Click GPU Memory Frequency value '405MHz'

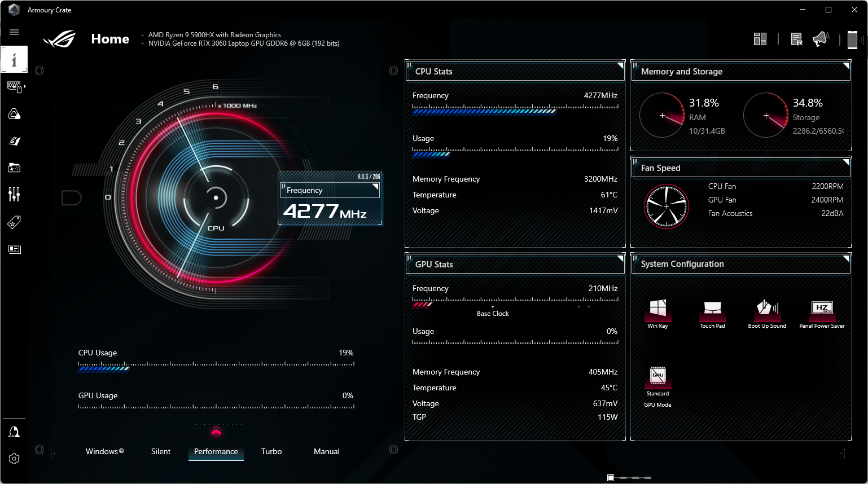pos(603,372)
